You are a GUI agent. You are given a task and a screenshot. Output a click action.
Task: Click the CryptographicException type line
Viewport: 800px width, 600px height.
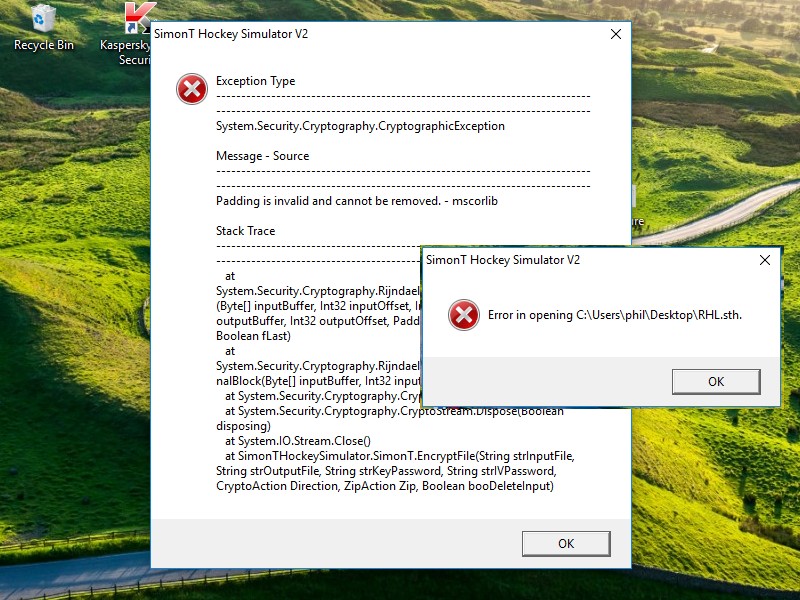click(x=360, y=126)
